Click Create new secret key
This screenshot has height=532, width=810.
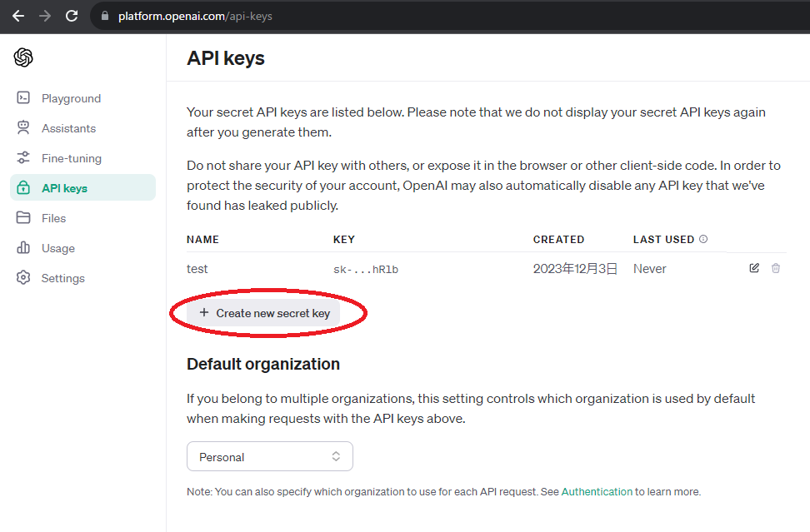tap(265, 312)
